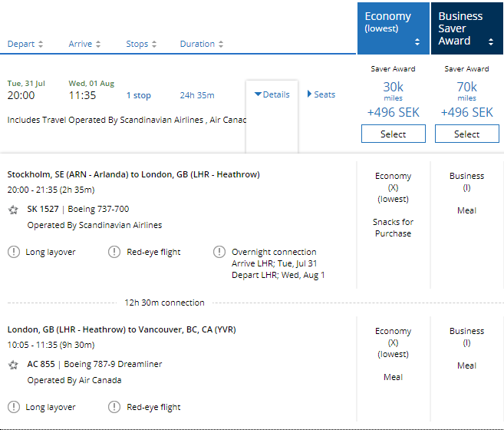The height and width of the screenshot is (430, 504).
Task: Collapse the flight Details tab
Action: click(x=272, y=94)
